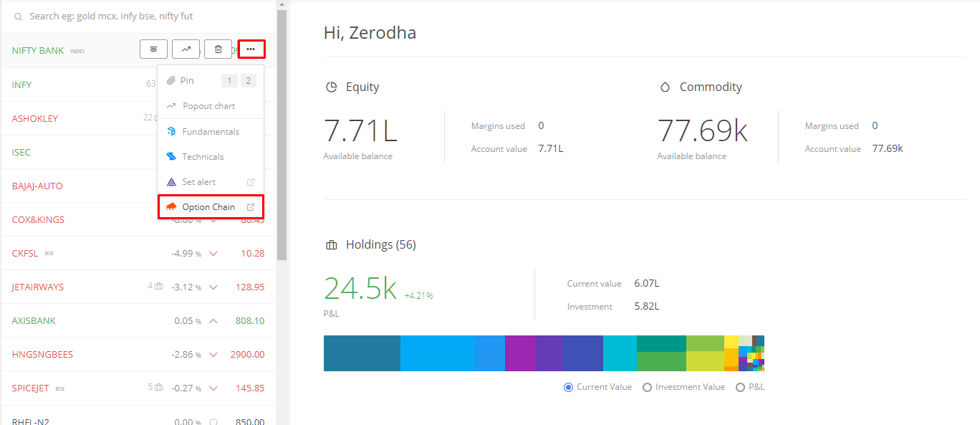Viewport: 980px width, 425px height.
Task: Click the down arrow on CKFSL row
Action: [x=213, y=254]
